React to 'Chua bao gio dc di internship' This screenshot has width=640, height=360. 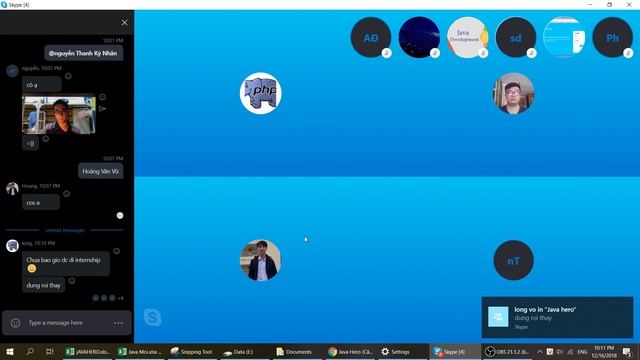tap(117, 251)
